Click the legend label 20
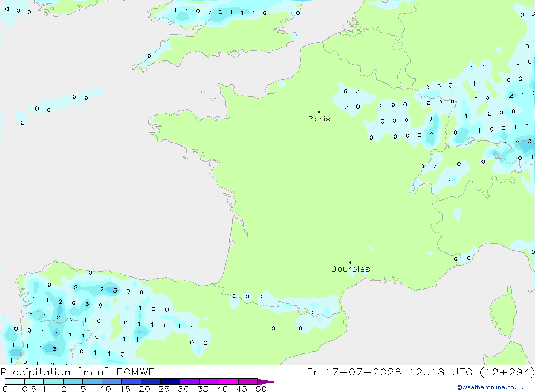535x392 pixels. pos(144,389)
